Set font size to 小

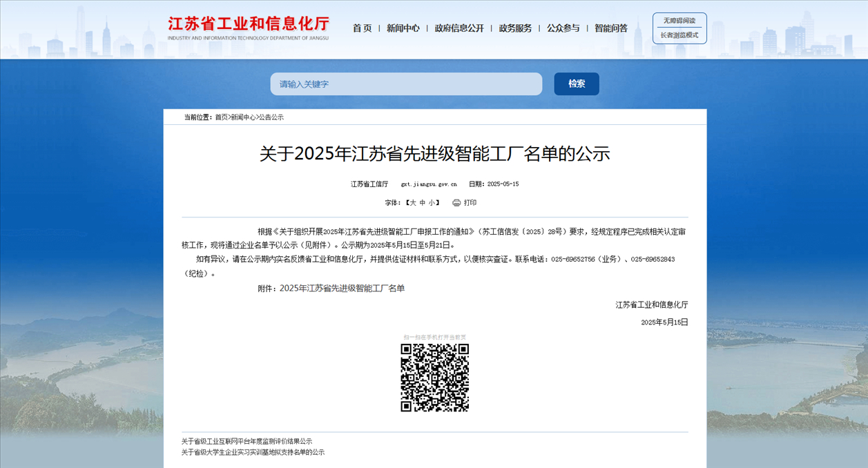(x=432, y=203)
